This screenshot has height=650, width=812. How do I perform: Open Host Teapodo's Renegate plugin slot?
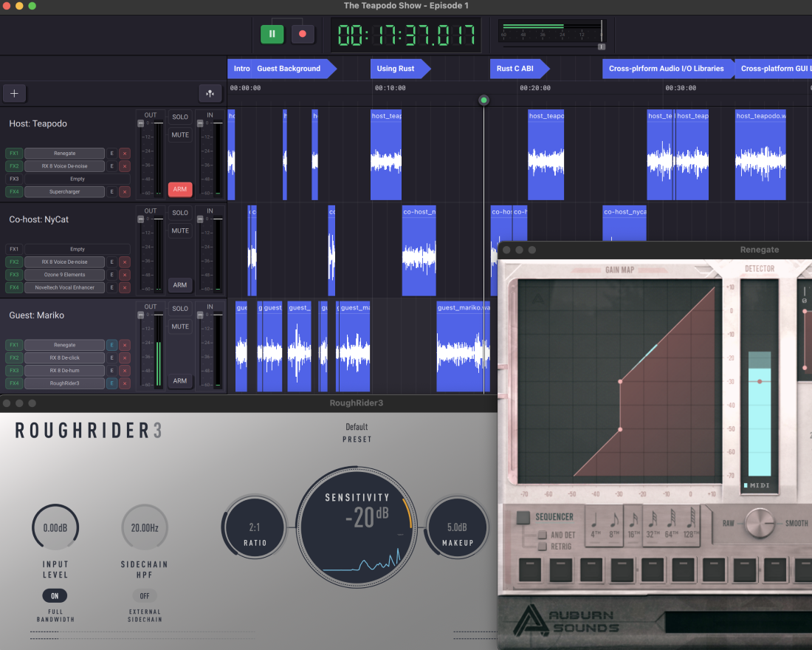tap(64, 154)
